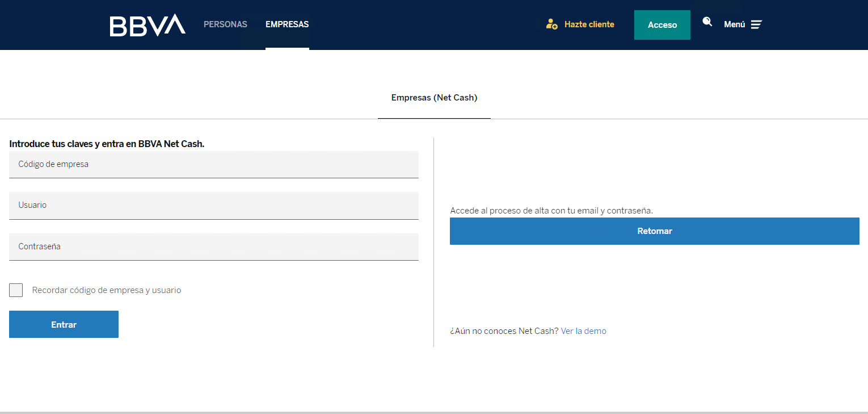Click the Menú label
This screenshot has width=868, height=414.
pyautogui.click(x=734, y=24)
